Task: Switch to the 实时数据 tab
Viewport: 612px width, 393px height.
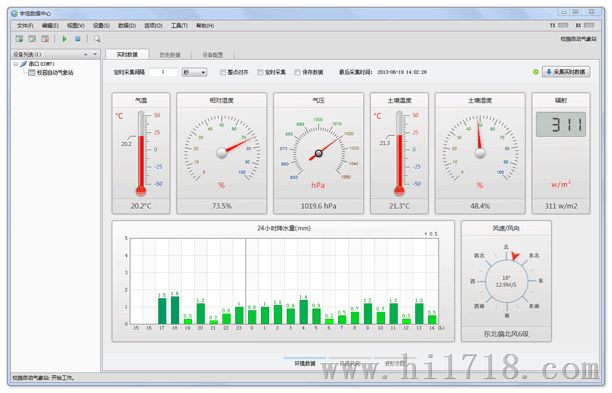Action: pos(127,55)
